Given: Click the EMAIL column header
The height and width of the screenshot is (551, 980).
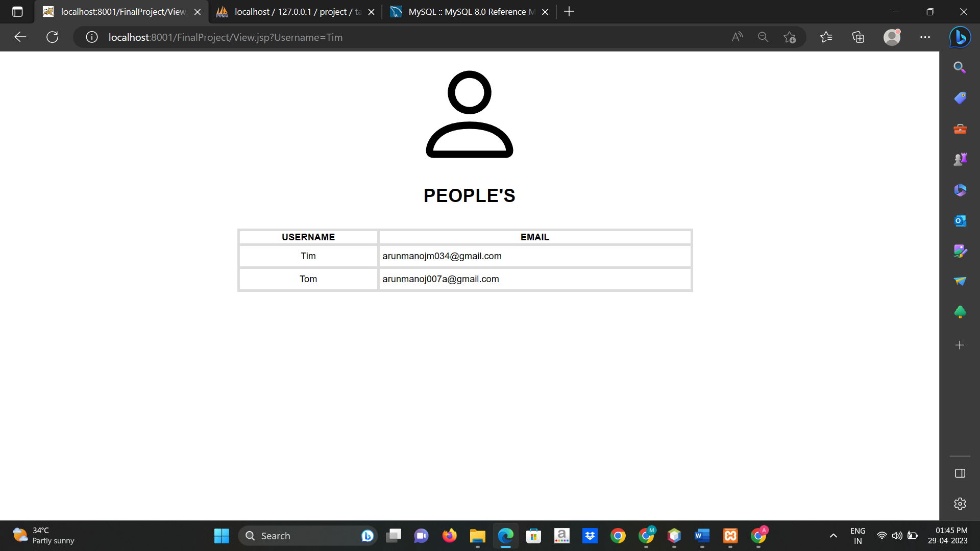Looking at the screenshot, I should 535,237.
